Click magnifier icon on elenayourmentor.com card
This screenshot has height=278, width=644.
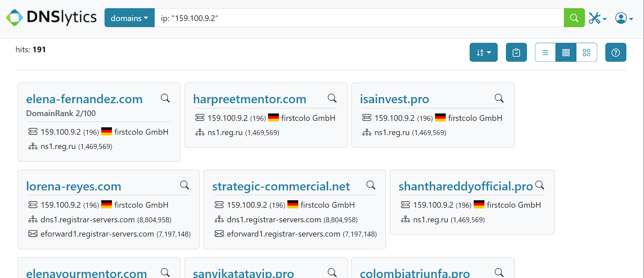point(165,272)
